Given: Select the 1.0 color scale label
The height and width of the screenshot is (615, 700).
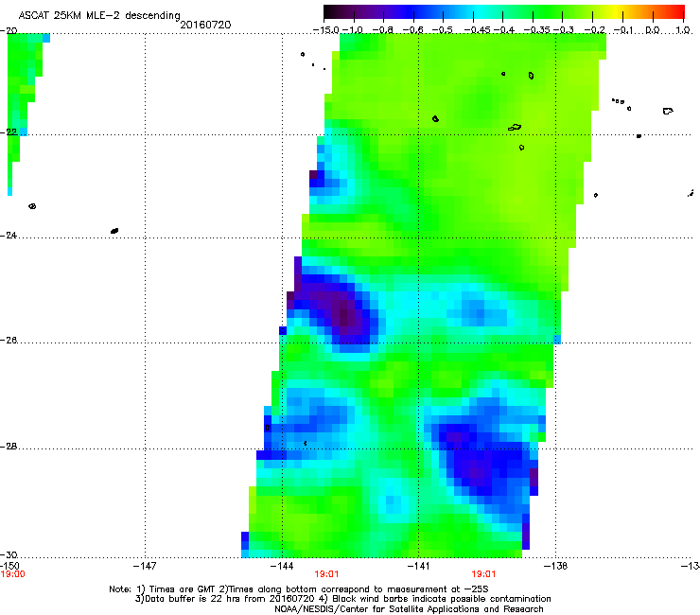Looking at the screenshot, I should (x=683, y=30).
